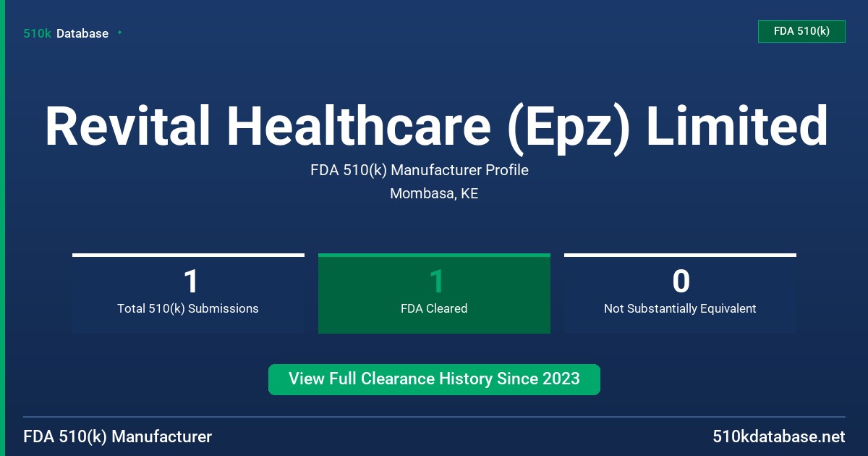Screen dimensions: 868x456
Task: Click the FDA 510(k) badge
Action: 801,31
